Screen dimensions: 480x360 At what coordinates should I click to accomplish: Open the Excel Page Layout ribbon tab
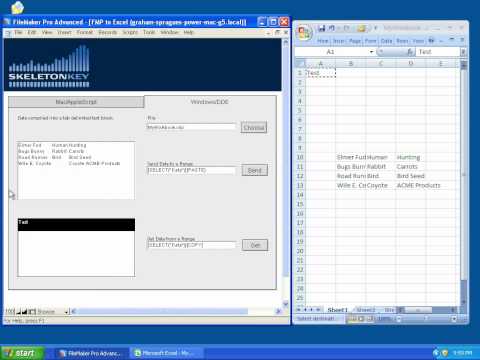[x=355, y=41]
